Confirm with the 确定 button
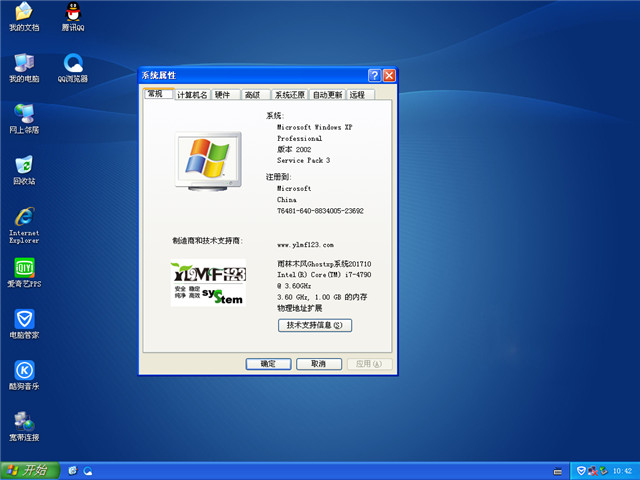The image size is (640, 480). [268, 364]
